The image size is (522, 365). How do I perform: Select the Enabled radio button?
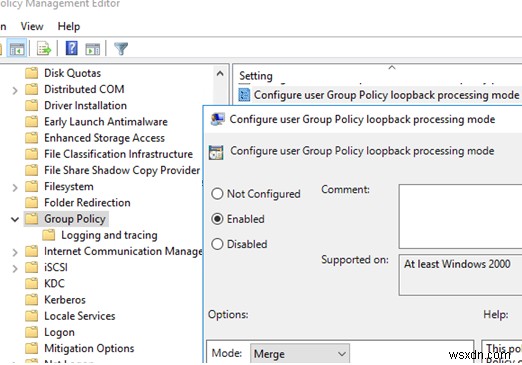point(217,219)
